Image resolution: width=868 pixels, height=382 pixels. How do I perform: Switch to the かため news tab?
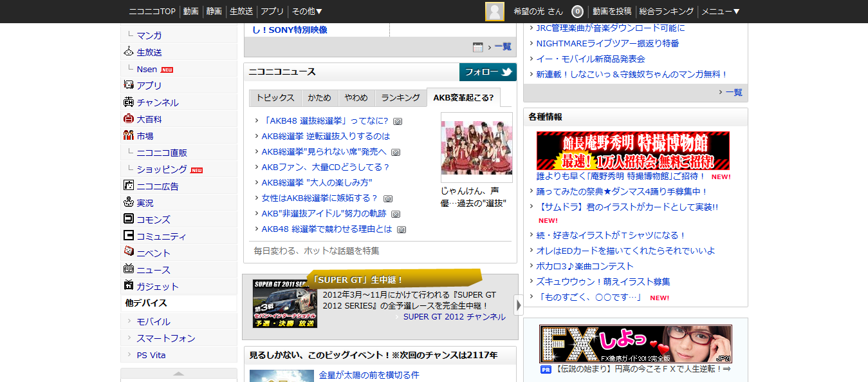click(319, 98)
